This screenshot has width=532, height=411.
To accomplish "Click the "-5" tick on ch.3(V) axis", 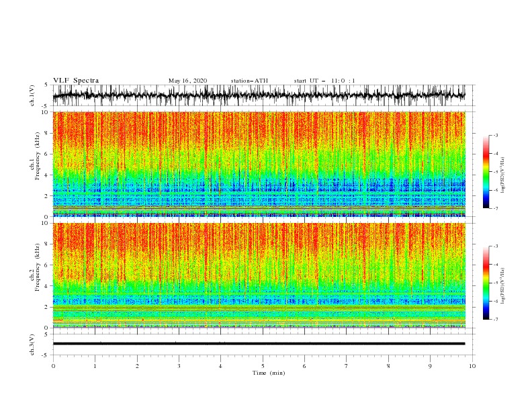I will (x=45, y=355).
